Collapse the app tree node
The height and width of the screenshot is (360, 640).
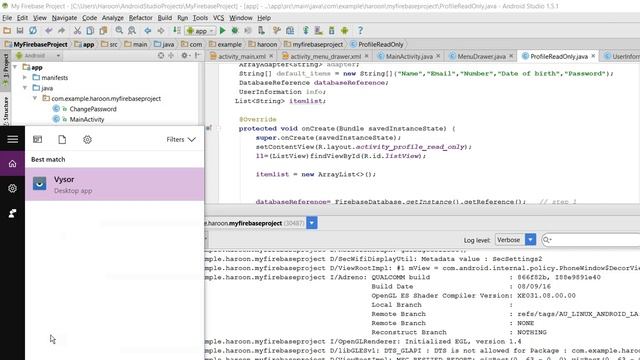pos(15,67)
